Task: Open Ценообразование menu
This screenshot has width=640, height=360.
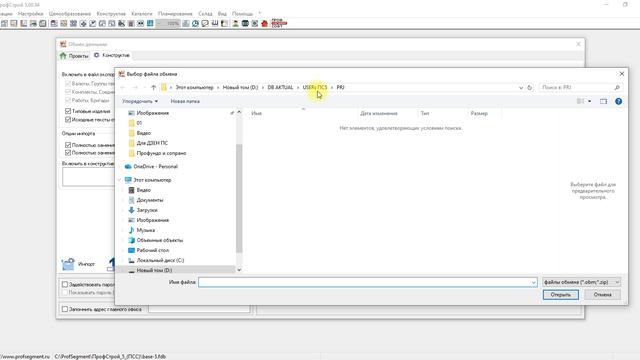Action: [x=70, y=13]
